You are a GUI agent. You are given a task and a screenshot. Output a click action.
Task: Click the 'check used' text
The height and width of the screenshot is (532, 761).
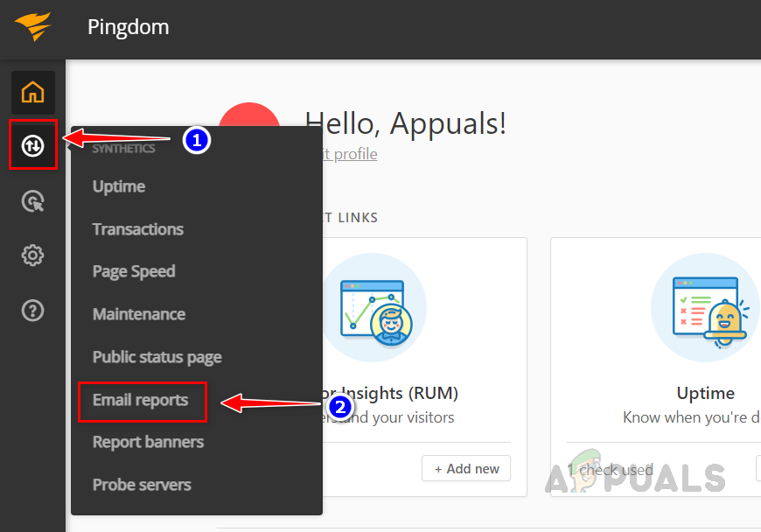[x=611, y=470]
